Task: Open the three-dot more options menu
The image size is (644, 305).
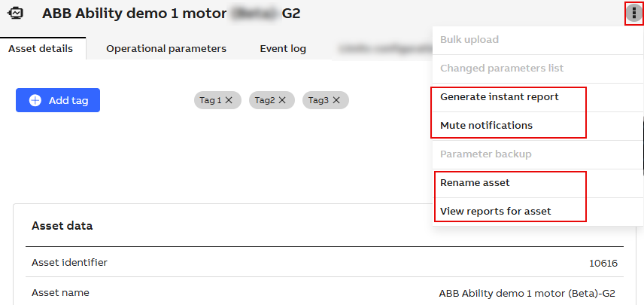Action: pos(634,13)
